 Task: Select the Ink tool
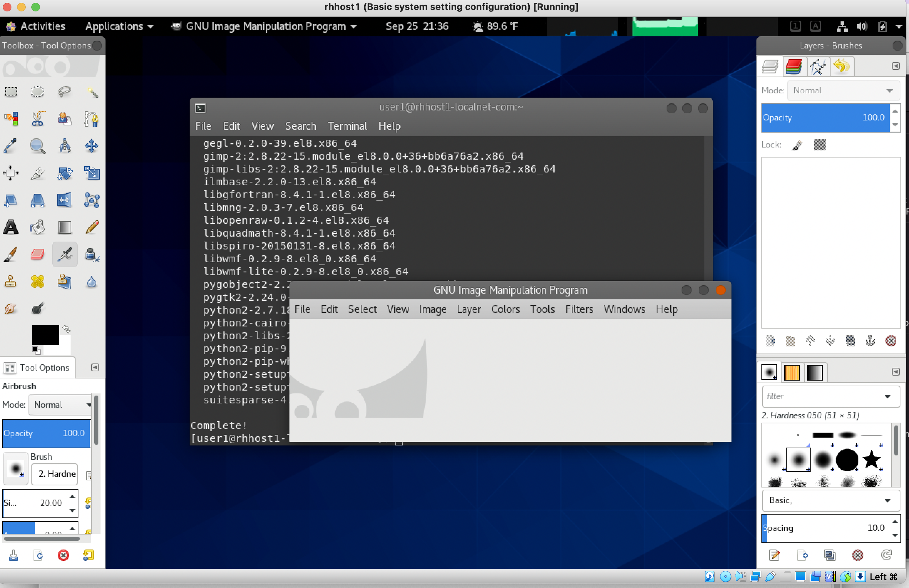[x=92, y=254]
